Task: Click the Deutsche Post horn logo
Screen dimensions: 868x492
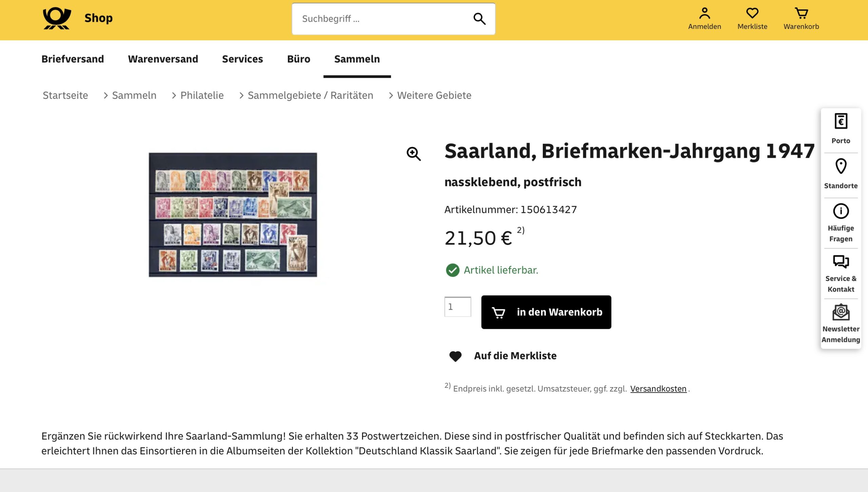Action: click(57, 18)
